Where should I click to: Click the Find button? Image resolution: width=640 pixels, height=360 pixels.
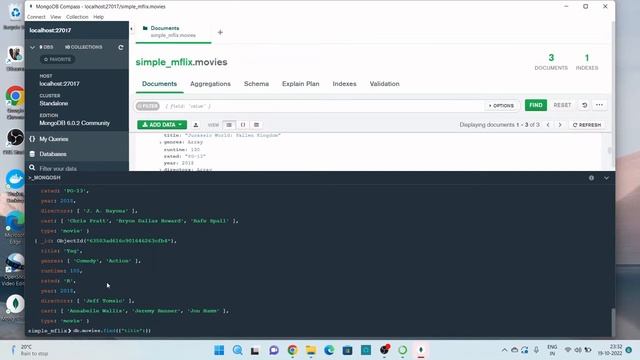coord(536,105)
